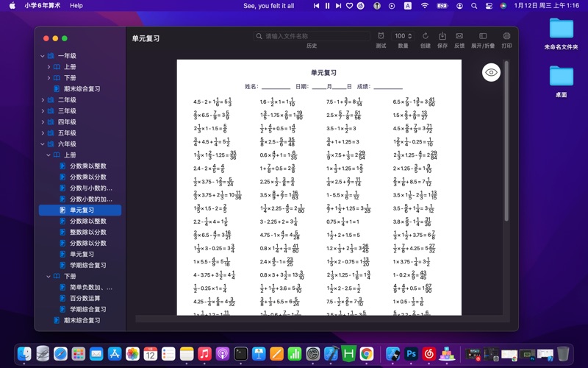The height and width of the screenshot is (368, 588).
Task: Pause music using the menu bar control
Action: coord(326,5)
